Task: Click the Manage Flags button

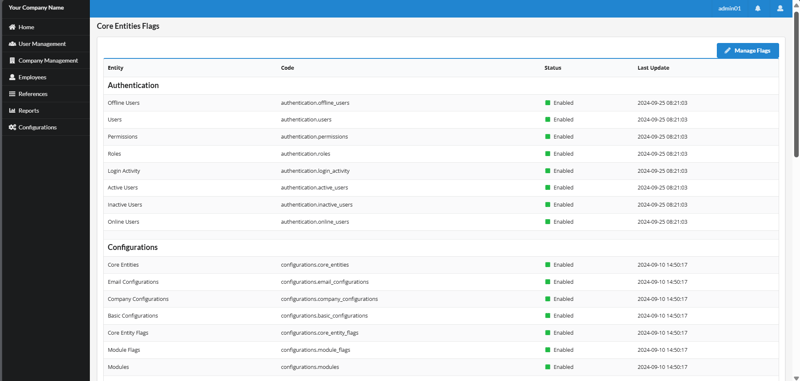Action: point(747,50)
